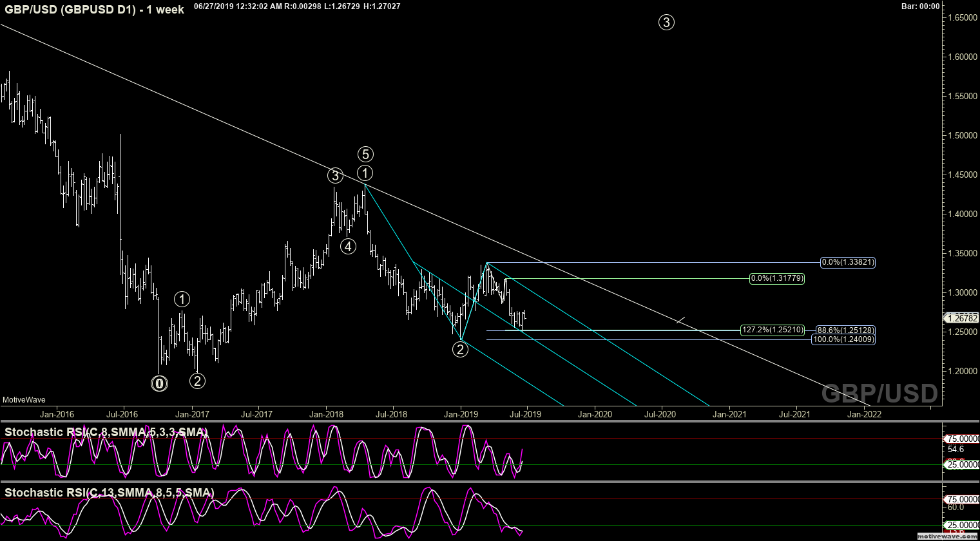Select the Stochastic RSI(C,13,SMMA,8,5,5,SMA) indicator title
Viewport: 980px width, 541px height.
click(110, 493)
